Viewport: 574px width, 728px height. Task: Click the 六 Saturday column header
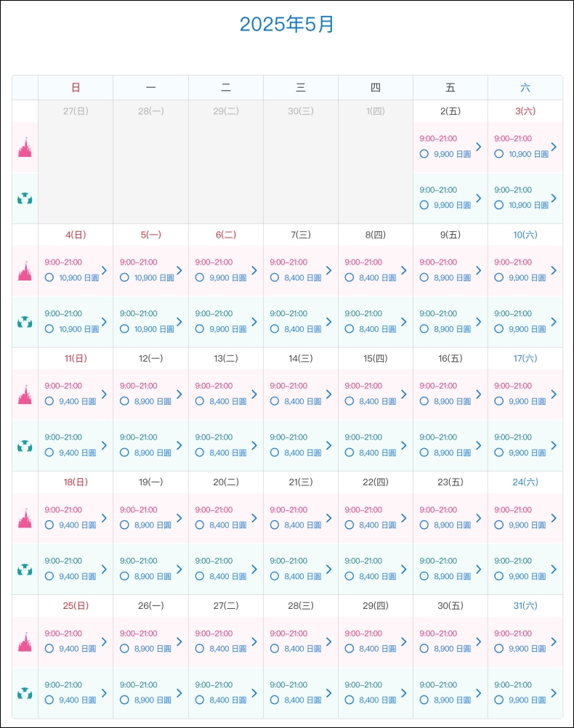525,87
